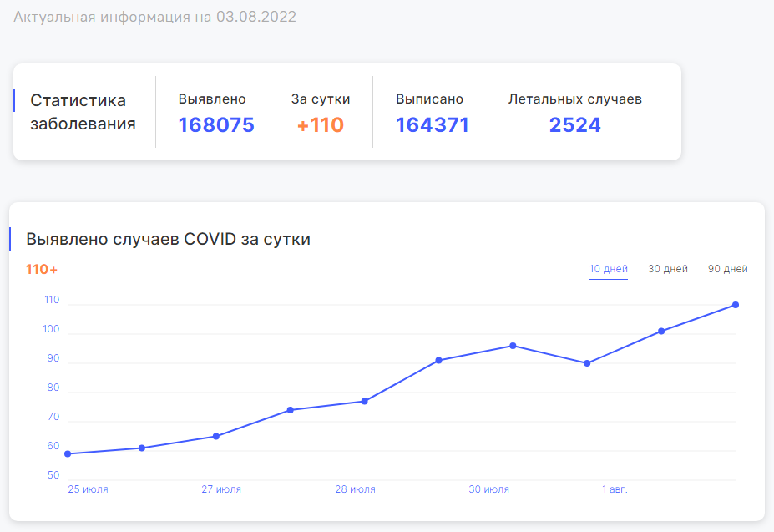Image resolution: width=774 pixels, height=532 pixels.
Task: Click the second-to-last data point near 101
Action: (x=661, y=332)
